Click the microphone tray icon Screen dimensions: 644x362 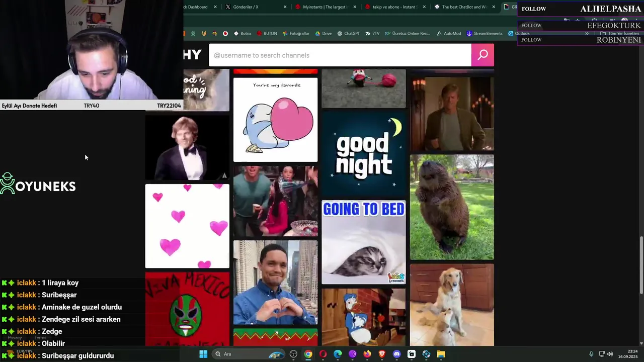pyautogui.click(x=591, y=354)
